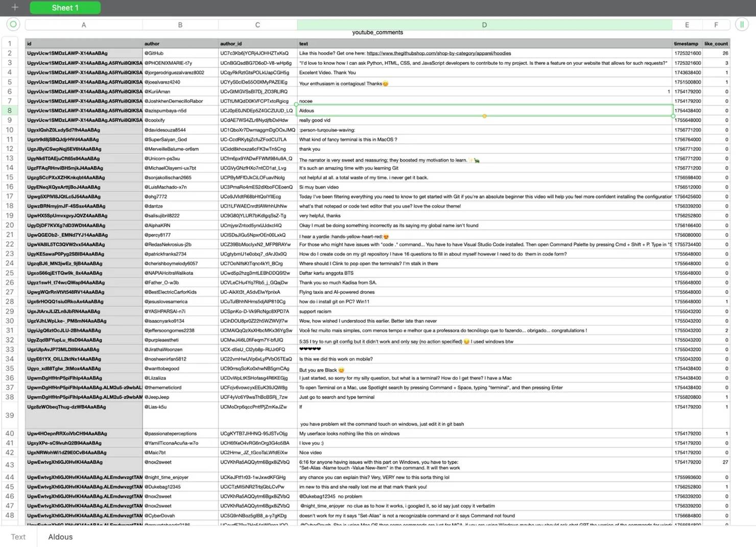Select author_id cell UC7c3Kb6jYCRj4JOHHZTxKsQ
Screen dimensions: 756x547
pos(257,53)
